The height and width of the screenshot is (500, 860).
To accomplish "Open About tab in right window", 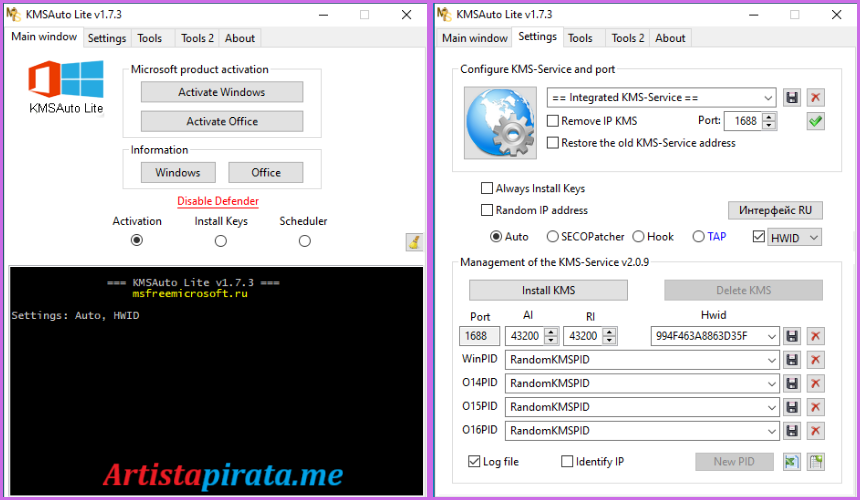I will pos(670,38).
